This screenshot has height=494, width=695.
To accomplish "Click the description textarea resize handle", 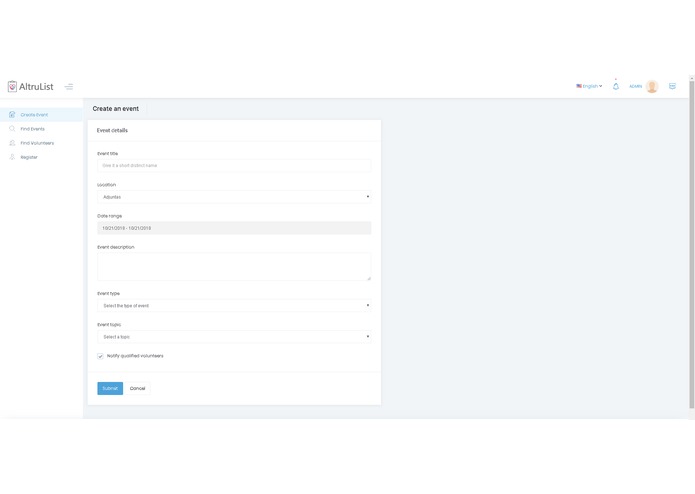I will point(369,278).
